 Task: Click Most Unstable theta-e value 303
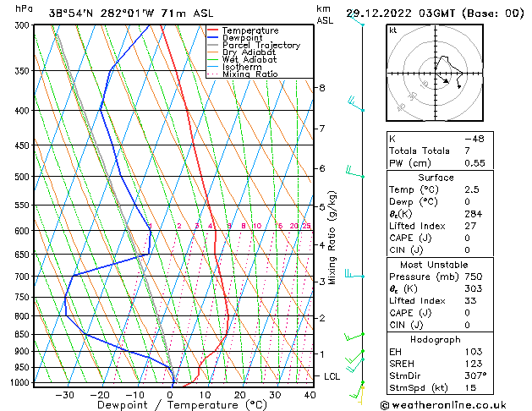pos(474,288)
